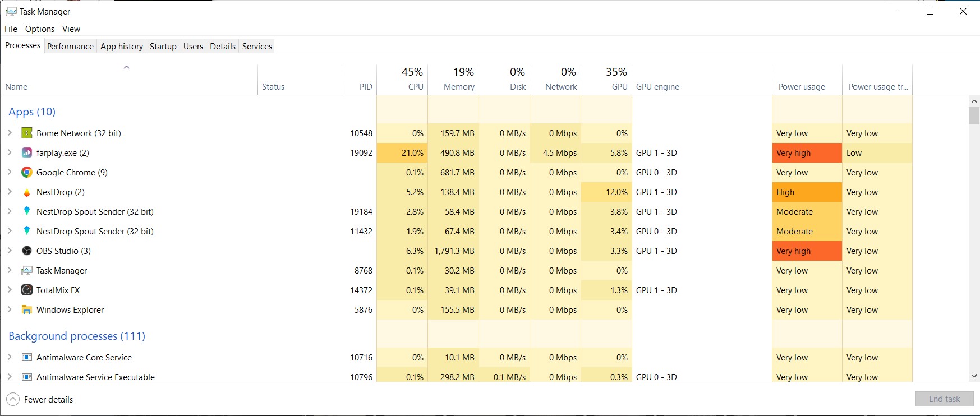Expand the Bome Network process group

[x=10, y=133]
